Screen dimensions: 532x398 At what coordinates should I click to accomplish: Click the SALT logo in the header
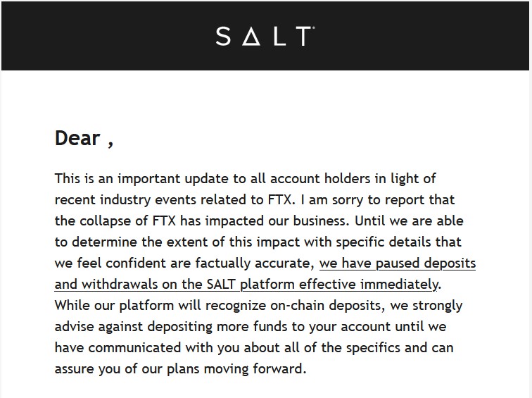click(265, 36)
